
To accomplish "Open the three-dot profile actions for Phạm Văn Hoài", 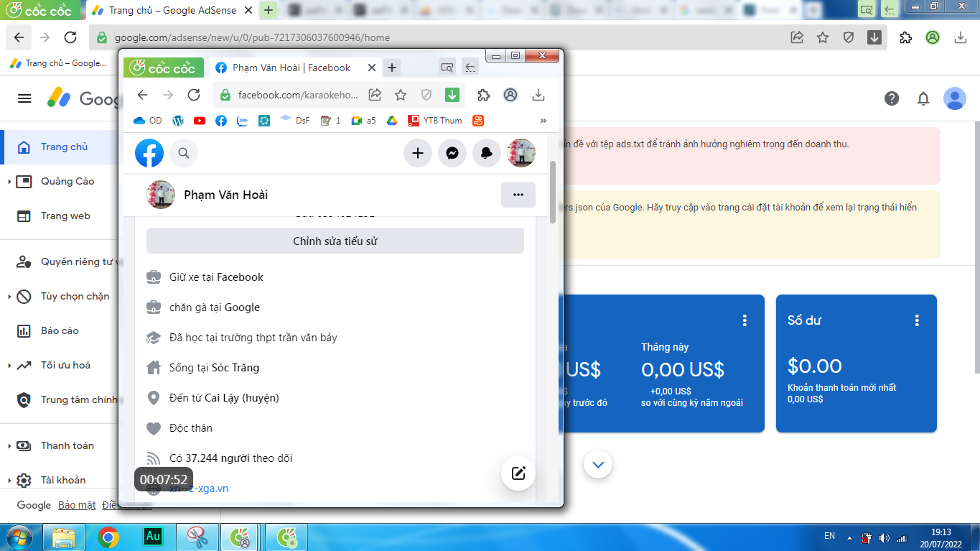I will click(518, 195).
